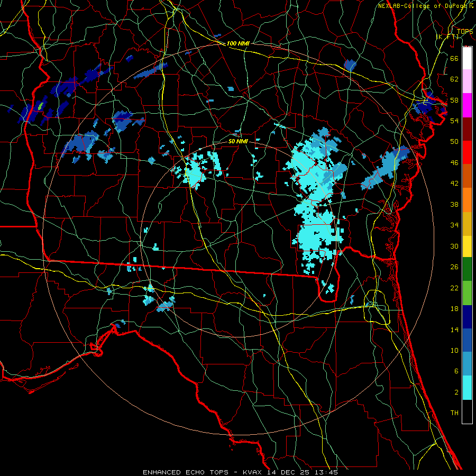Select the 50 legend value
The image size is (476, 476).
454,142
